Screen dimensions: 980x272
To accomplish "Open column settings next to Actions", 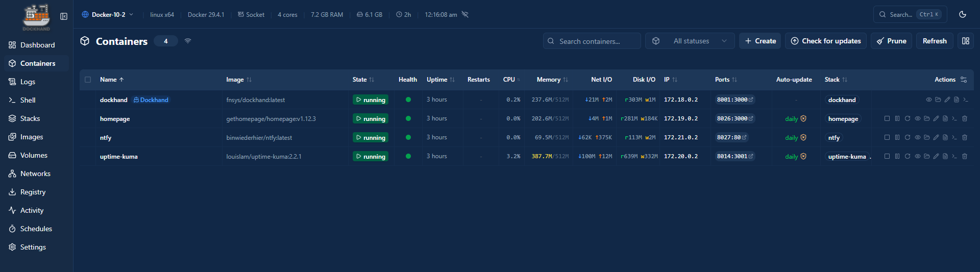I will pos(964,80).
